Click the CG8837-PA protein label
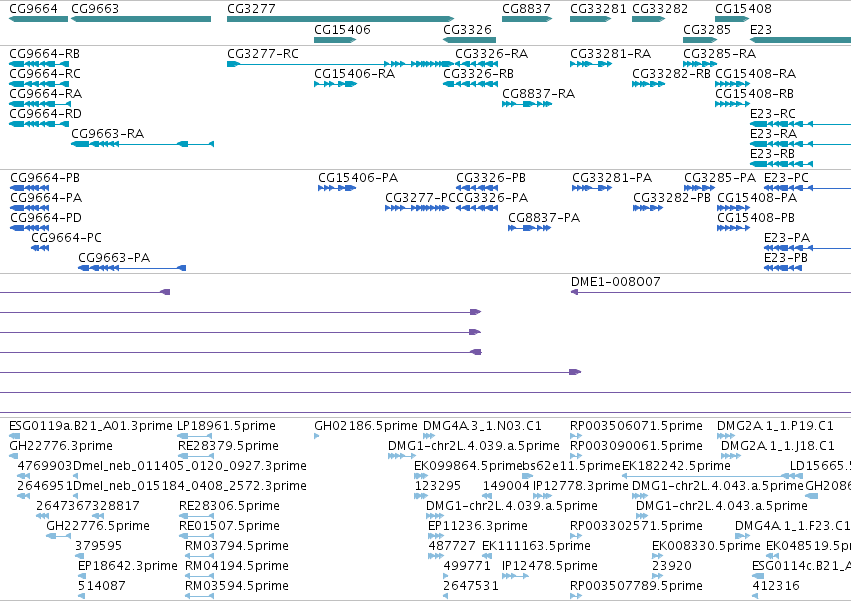The width and height of the screenshot is (851, 601). (544, 218)
